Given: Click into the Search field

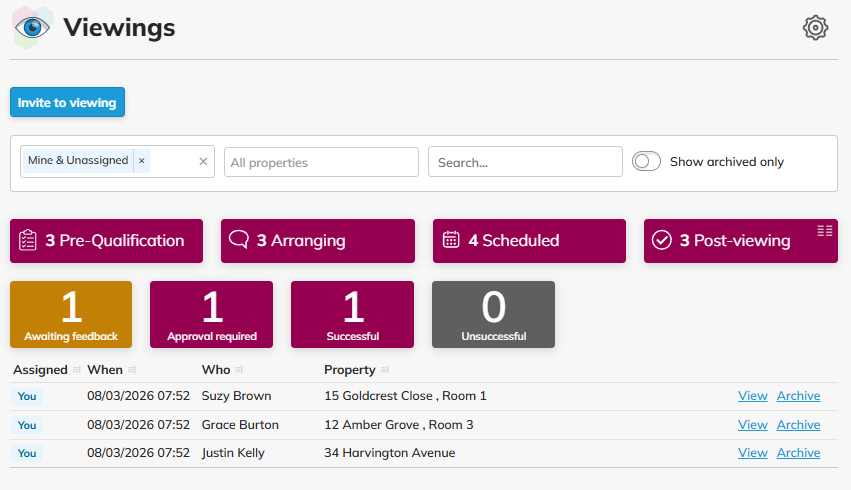Looking at the screenshot, I should [x=525, y=162].
